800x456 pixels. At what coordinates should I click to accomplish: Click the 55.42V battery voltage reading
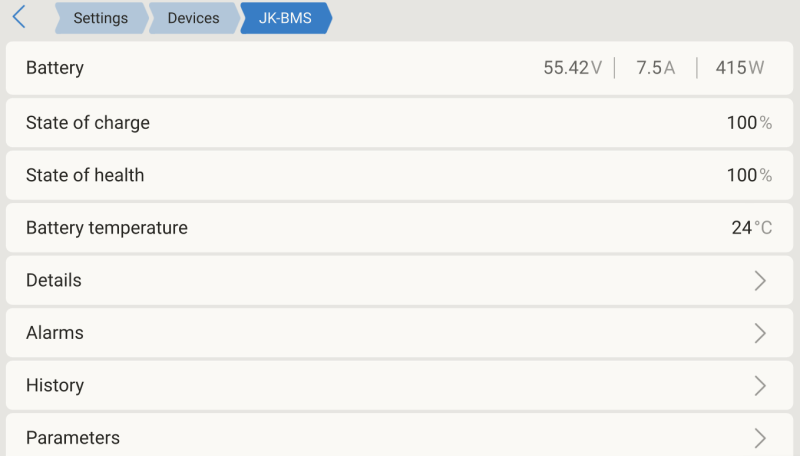tap(572, 68)
